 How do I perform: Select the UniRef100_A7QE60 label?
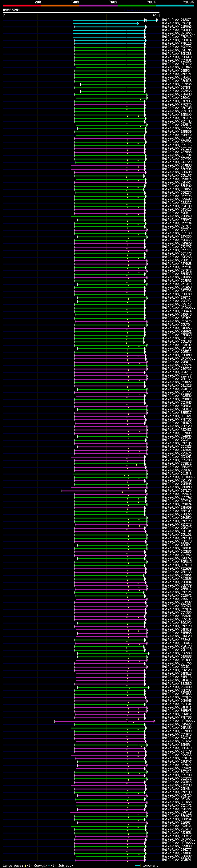(x=176, y=514)
